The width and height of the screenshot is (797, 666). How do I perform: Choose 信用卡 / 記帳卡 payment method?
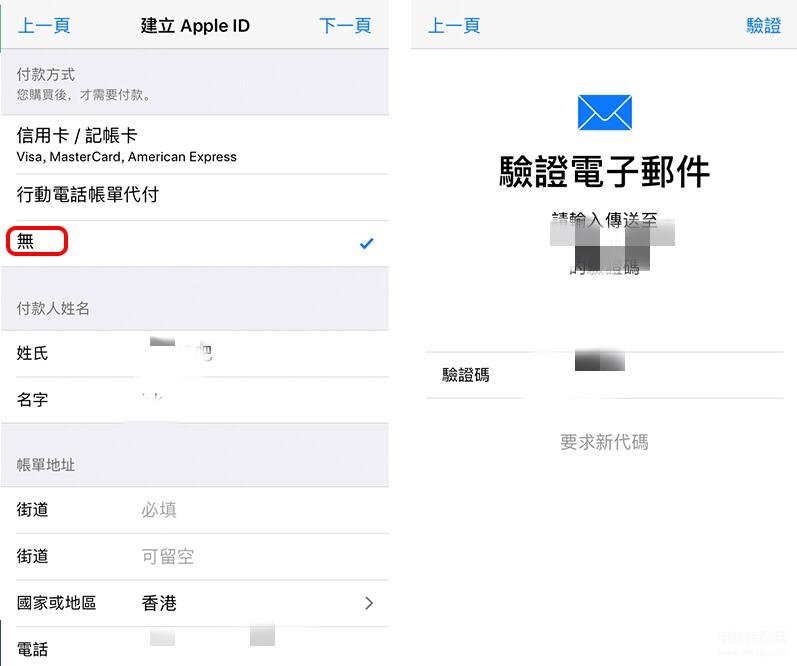coord(195,145)
